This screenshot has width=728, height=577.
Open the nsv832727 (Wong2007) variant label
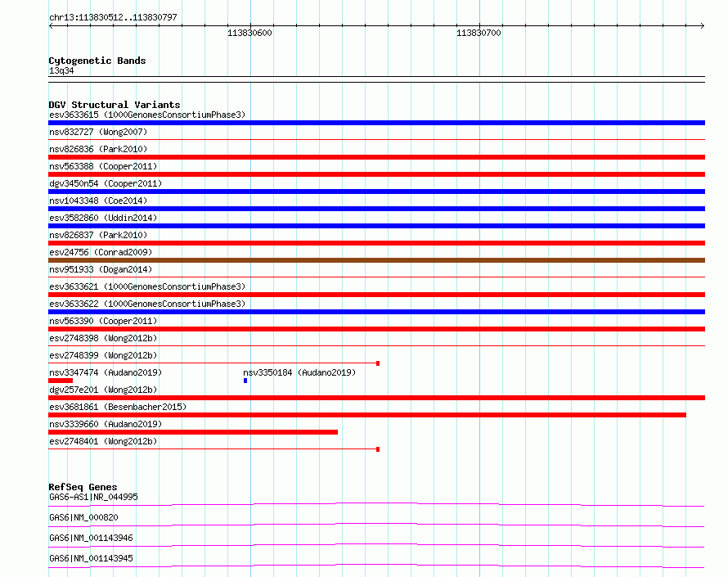tap(98, 132)
